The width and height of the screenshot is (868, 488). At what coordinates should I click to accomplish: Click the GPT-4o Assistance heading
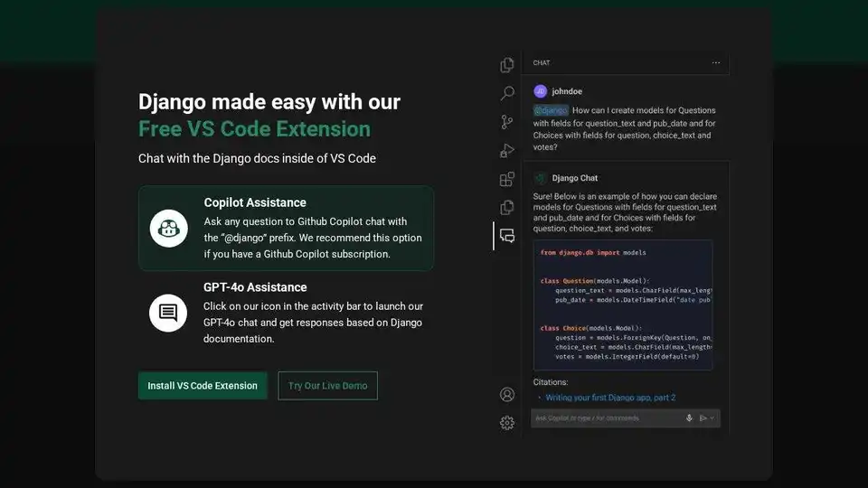pyautogui.click(x=255, y=287)
